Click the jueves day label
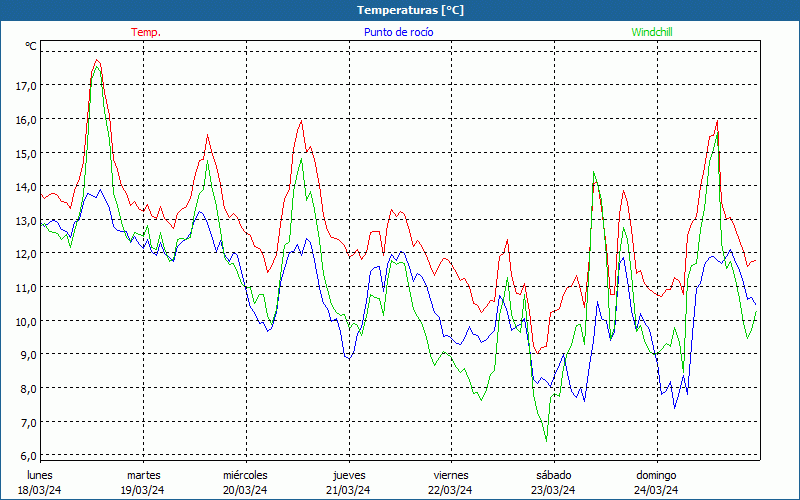The image size is (800, 500). click(x=349, y=475)
